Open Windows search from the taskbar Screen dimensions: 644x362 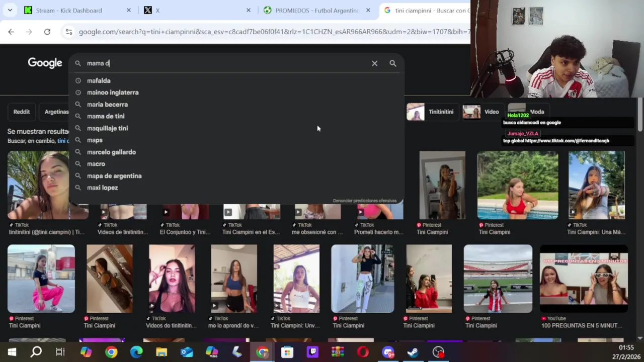click(x=36, y=352)
